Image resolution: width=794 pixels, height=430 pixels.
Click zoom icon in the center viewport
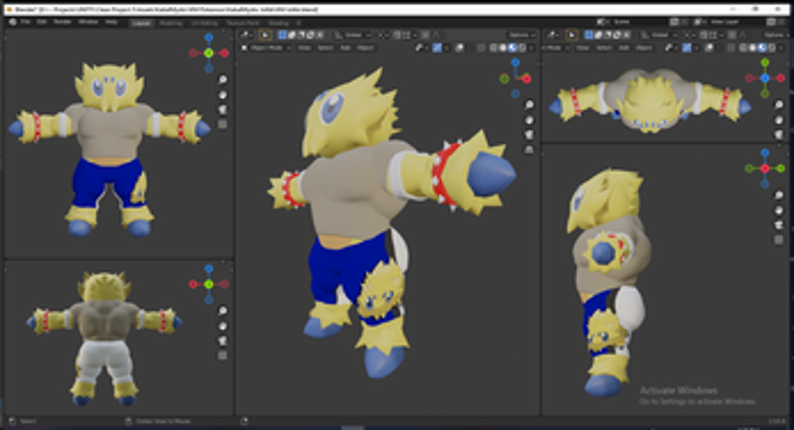tap(529, 105)
